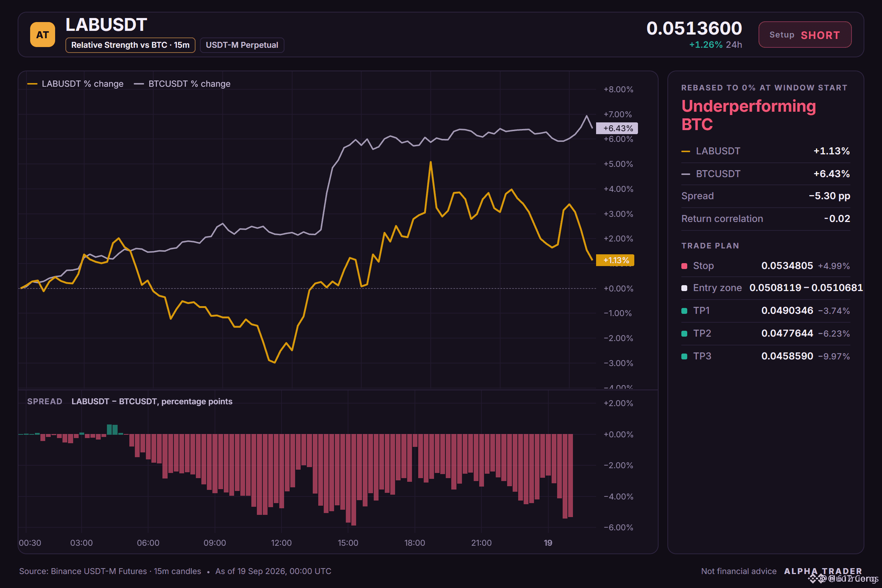Click the white Entry zone marker
Viewport: 882px width, 588px height.
tap(684, 288)
